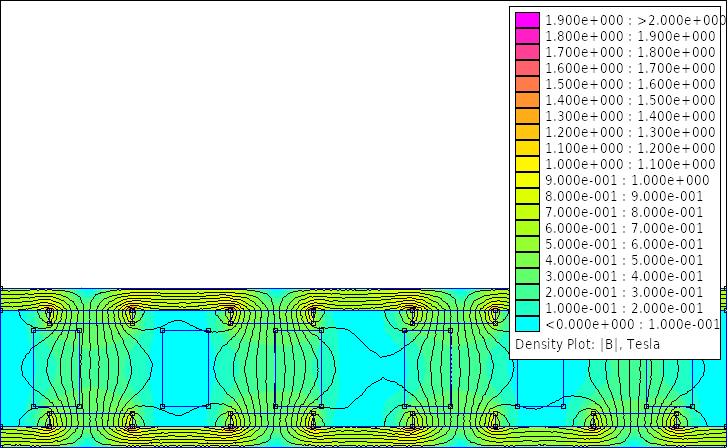Click the swatch for 1.600e+000 : 1.700e+000

tap(527, 68)
